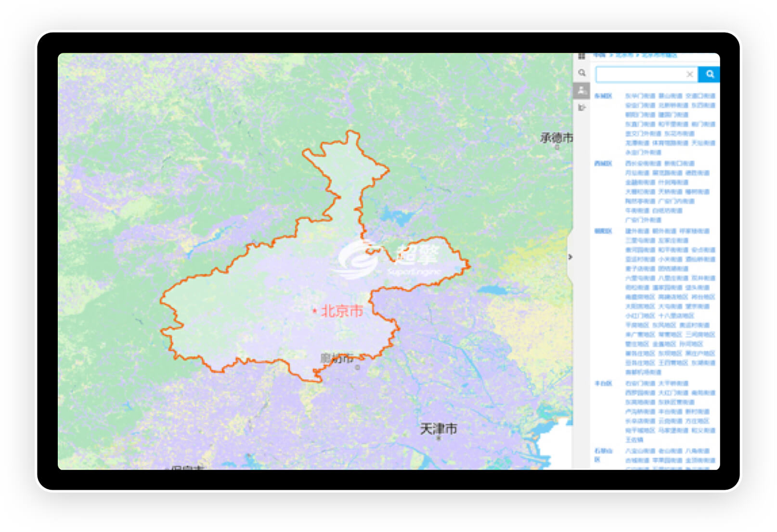Clear the search box with X icon
Viewport: 777px width, 532px height.
[689, 74]
